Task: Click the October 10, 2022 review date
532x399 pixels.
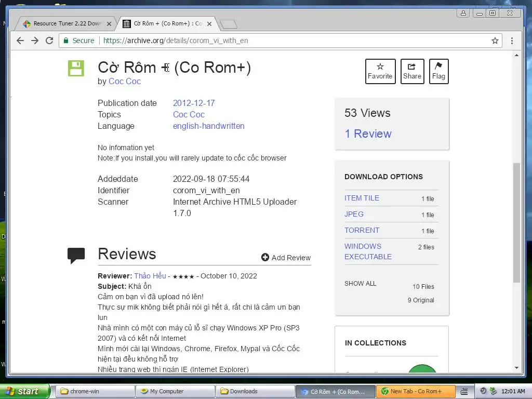Action: pyautogui.click(x=229, y=276)
